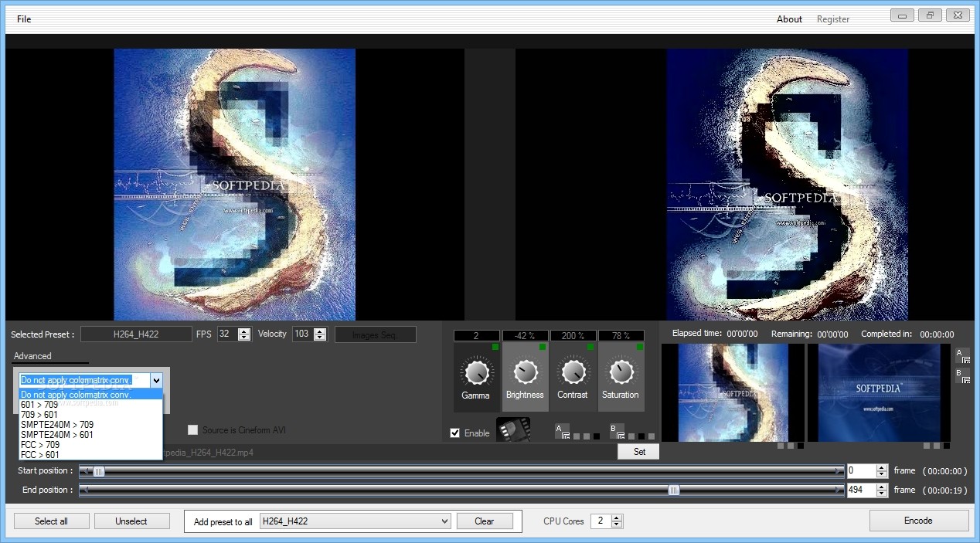
Task: Click the Velocity value field
Action: pos(302,334)
